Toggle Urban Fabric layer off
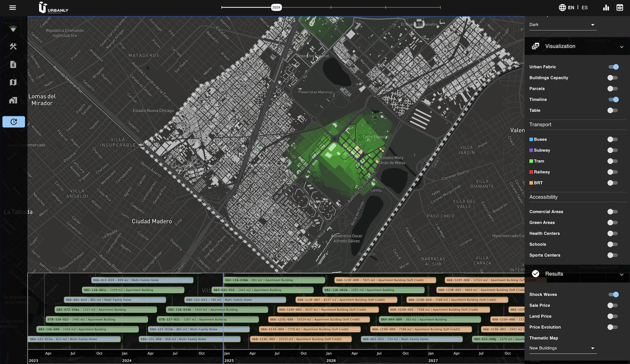This screenshot has height=364, width=630. [x=613, y=67]
